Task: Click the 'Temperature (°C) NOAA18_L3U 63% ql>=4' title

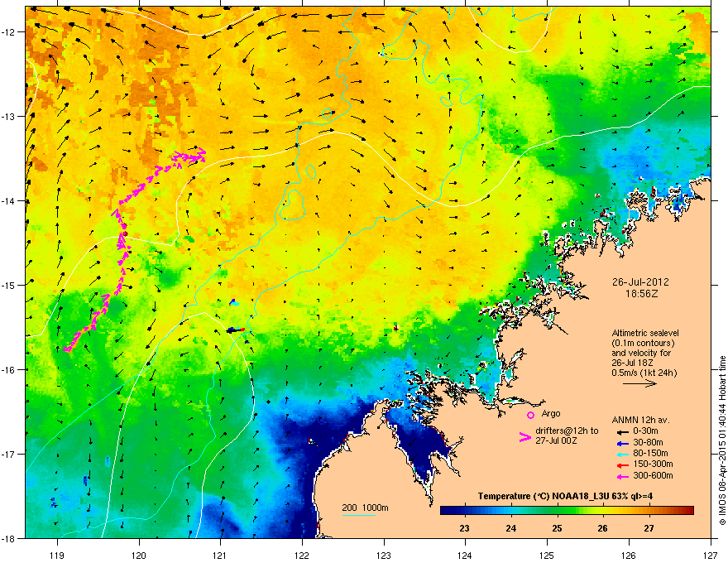Action: (565, 496)
